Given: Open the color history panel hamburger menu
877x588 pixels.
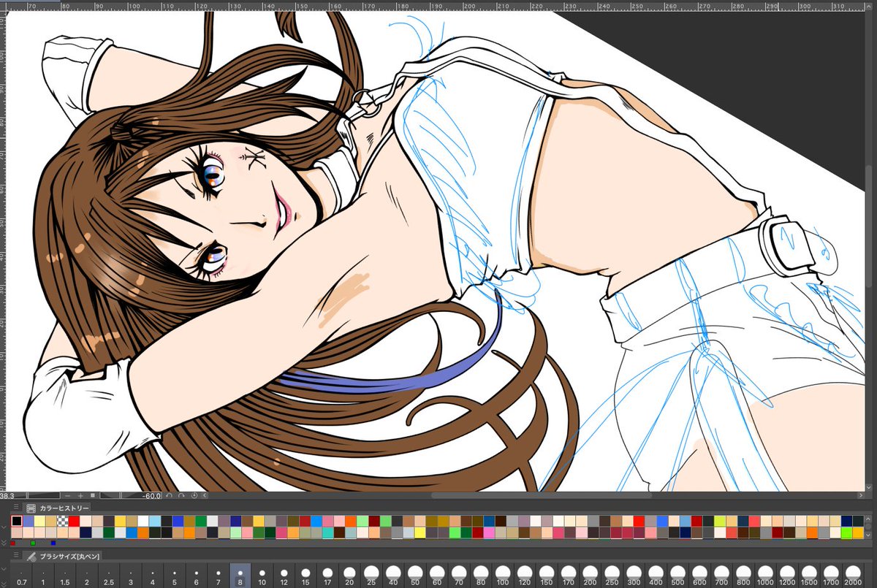Looking at the screenshot, I should [16, 507].
